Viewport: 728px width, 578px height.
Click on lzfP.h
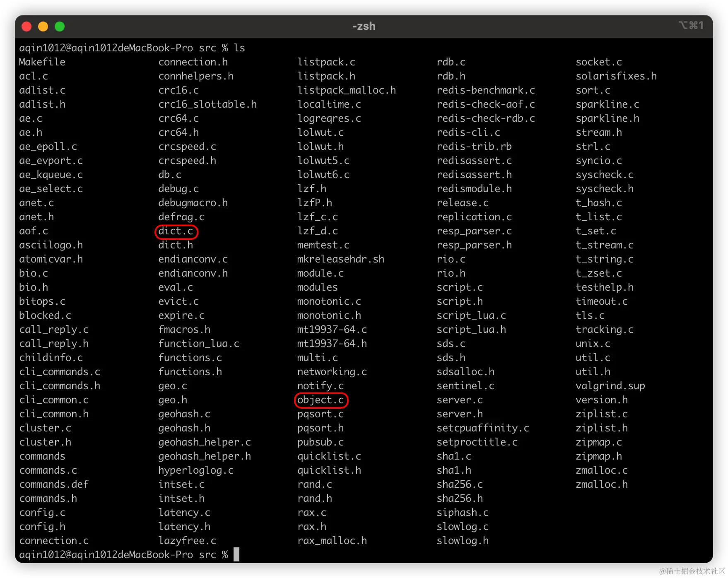[315, 203]
